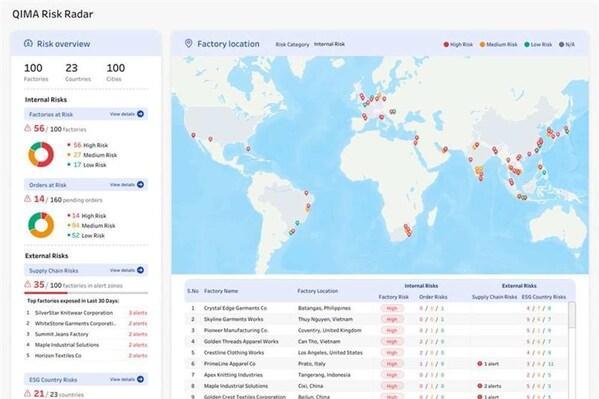Toggle Medium Risk legend filter
The height and width of the screenshot is (399, 599).
click(x=499, y=44)
